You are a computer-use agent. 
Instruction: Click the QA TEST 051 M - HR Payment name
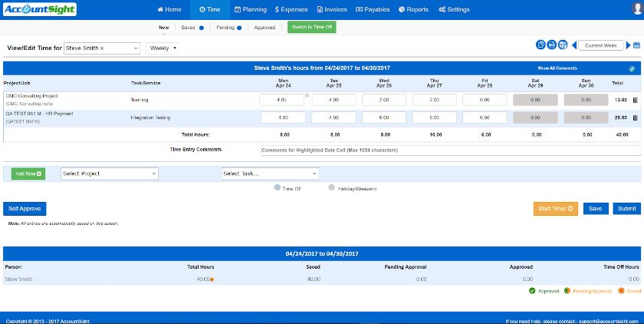[39, 114]
